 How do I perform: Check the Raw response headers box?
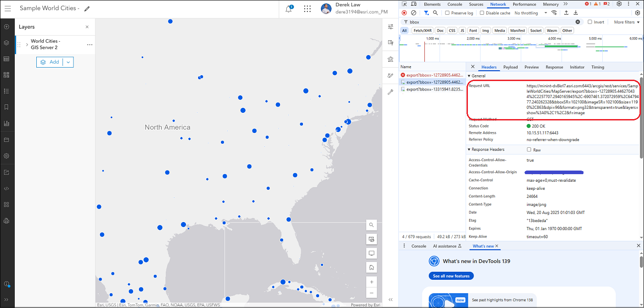(529, 150)
